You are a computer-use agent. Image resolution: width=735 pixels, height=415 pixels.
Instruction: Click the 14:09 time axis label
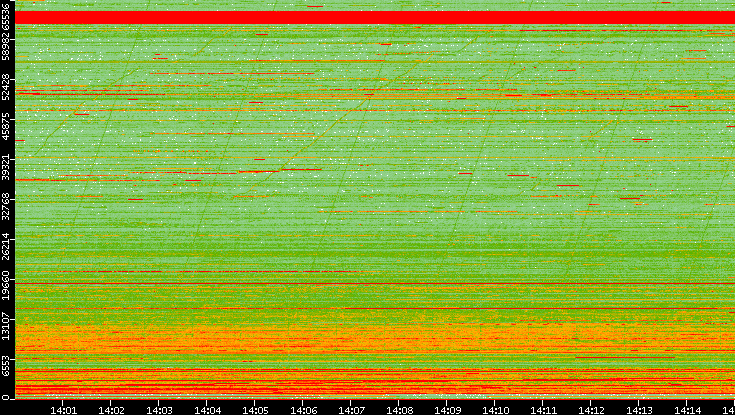pyautogui.click(x=446, y=410)
